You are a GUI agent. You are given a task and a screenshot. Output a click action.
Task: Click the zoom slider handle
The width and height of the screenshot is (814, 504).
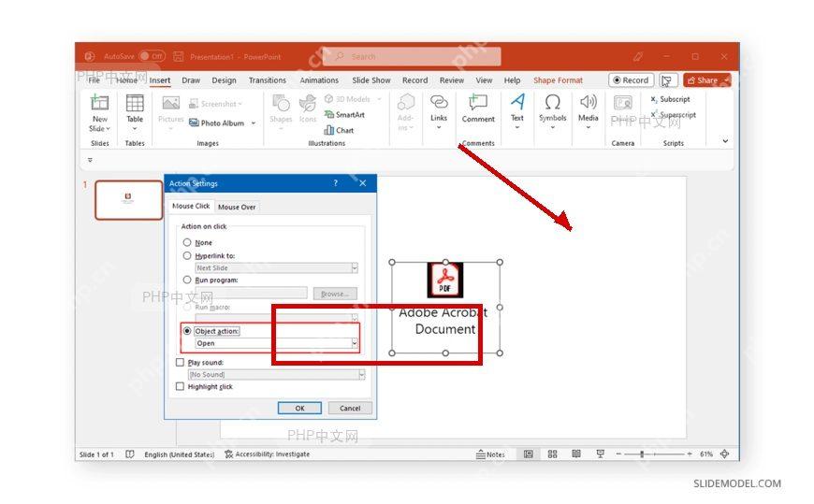(x=642, y=454)
